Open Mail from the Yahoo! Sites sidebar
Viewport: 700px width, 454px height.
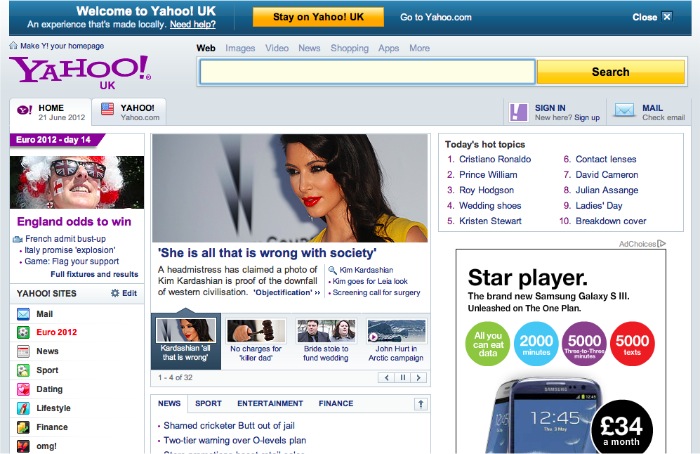coord(24,314)
